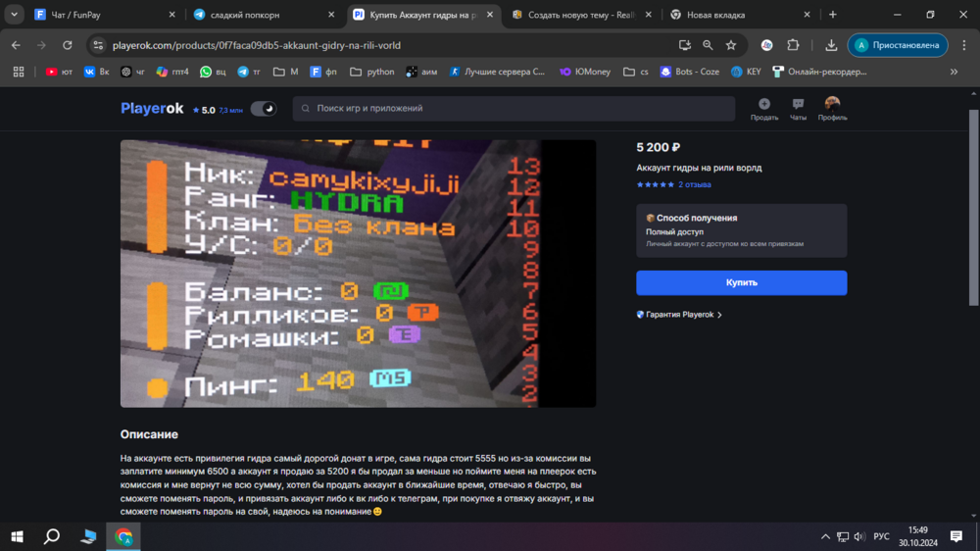Click the install app icon in address bar
Viewport: 980px width, 551px height.
684,45
